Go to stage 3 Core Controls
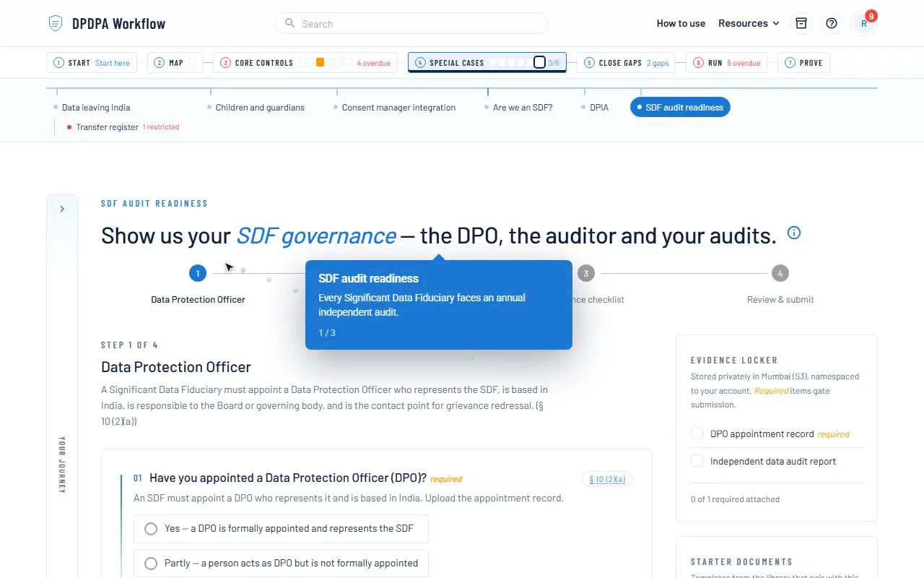Image resolution: width=924 pixels, height=578 pixels. coord(305,63)
